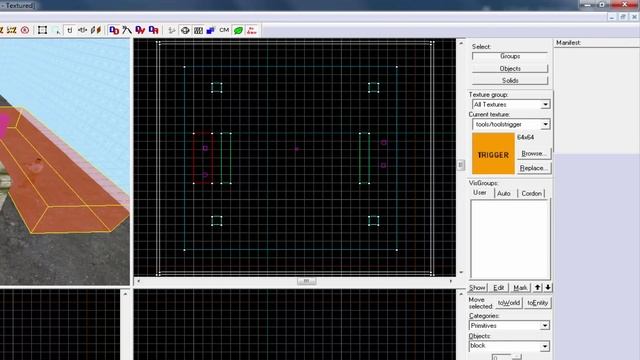The height and width of the screenshot is (360, 640).
Task: Click inside the empty VisGroups list box
Action: coord(510,239)
